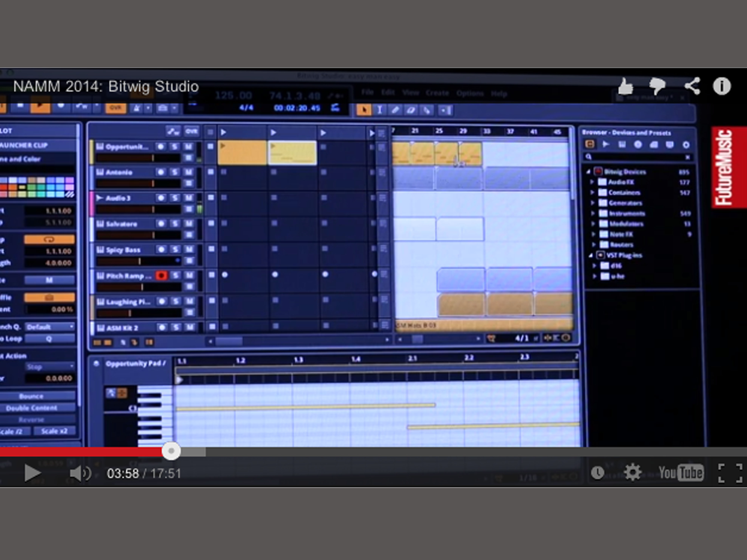Toggle the orange OVR overdub button in transport
The width and height of the screenshot is (747, 560).
point(115,108)
